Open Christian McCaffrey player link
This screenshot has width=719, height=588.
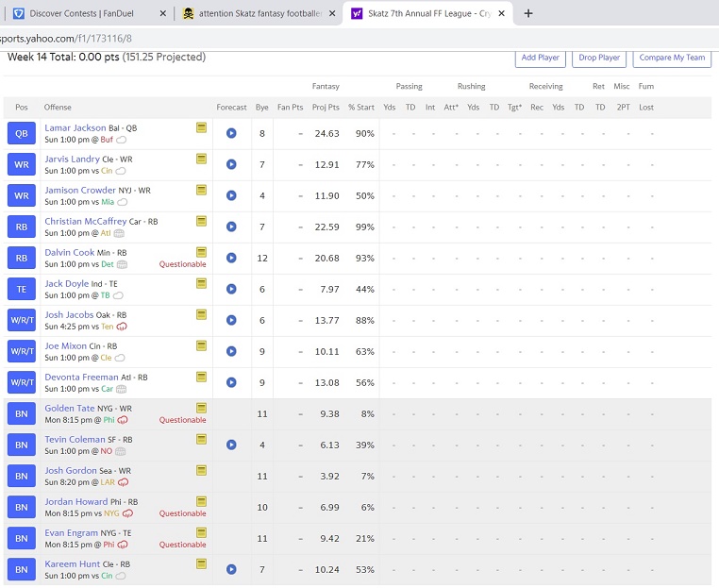click(x=85, y=222)
